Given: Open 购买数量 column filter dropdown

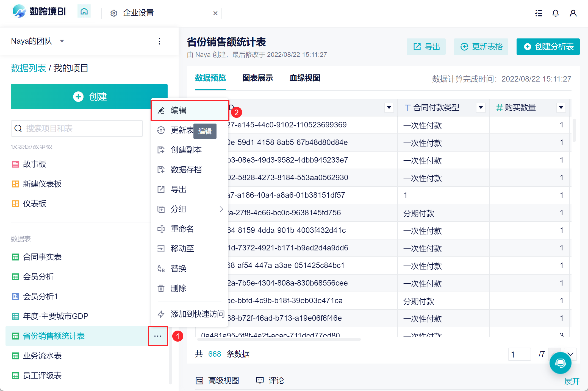Looking at the screenshot, I should coord(561,108).
